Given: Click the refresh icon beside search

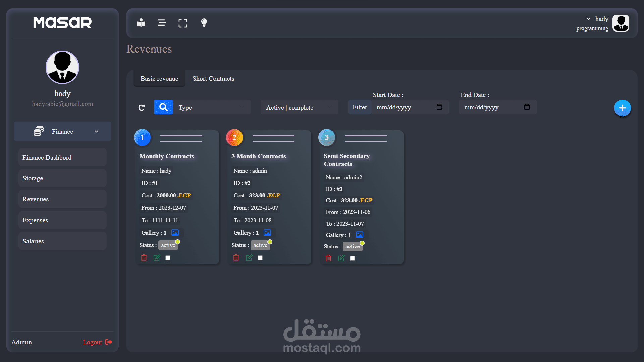Looking at the screenshot, I should [142, 108].
